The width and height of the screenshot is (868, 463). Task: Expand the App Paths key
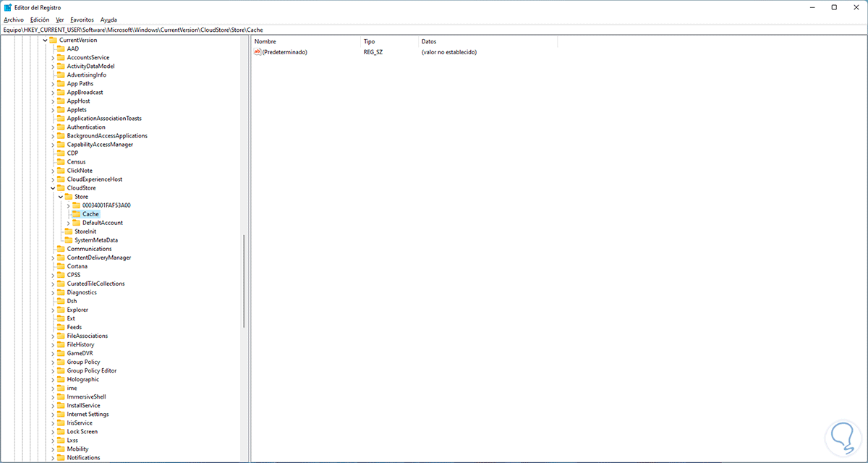coord(53,84)
